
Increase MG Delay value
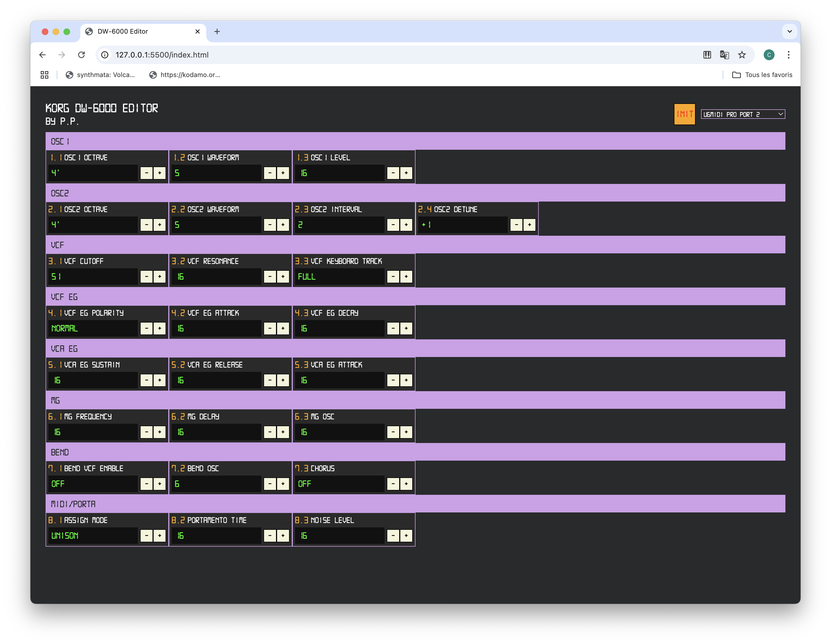point(283,432)
